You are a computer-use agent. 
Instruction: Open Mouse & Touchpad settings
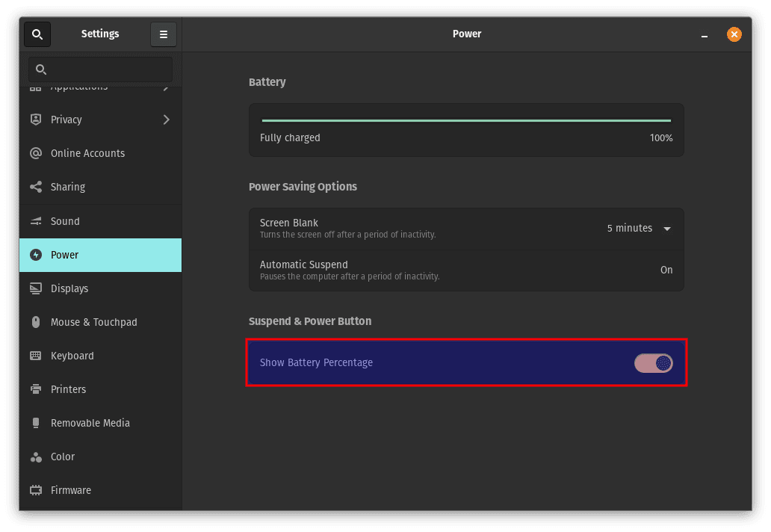(x=100, y=322)
